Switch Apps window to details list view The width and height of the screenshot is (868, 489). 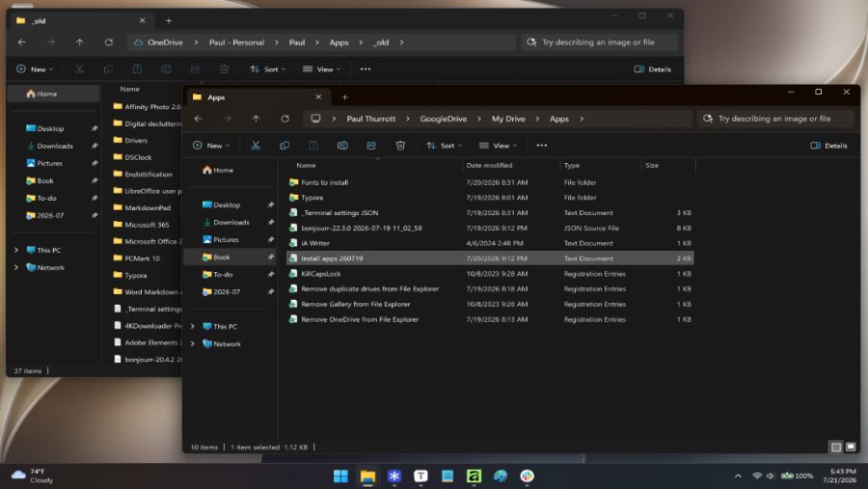836,447
